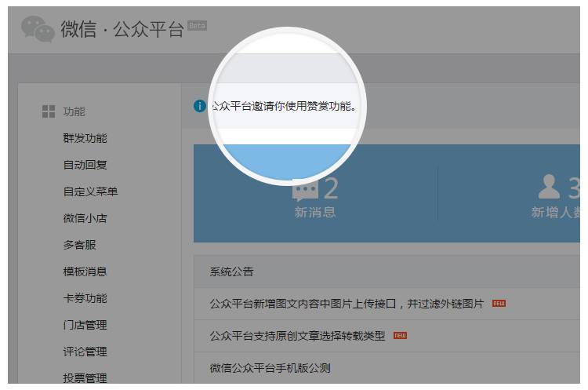Viewport: 588px width, 390px height.
Task: Open announcement 公众平台支持原创文章选择转载类型
Action: point(297,336)
